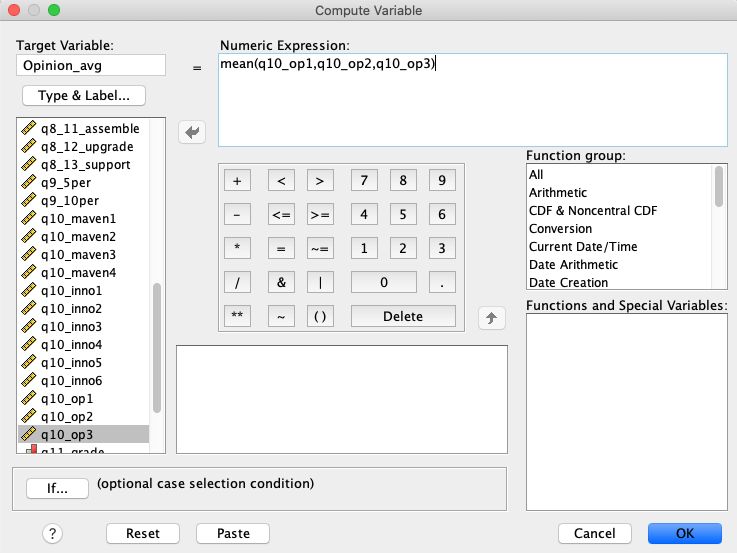This screenshot has height=553, width=737.
Task: Insert the not-equal ~= operator
Action: coord(320,248)
